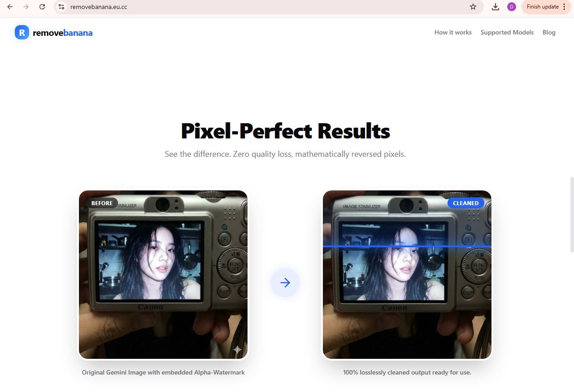Open the browser three-dot menu

pos(564,7)
